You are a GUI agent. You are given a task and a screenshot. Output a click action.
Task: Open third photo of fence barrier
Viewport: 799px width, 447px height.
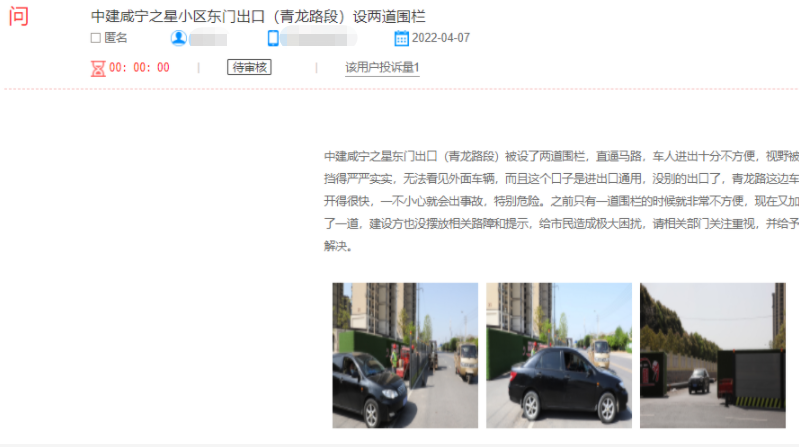(713, 355)
